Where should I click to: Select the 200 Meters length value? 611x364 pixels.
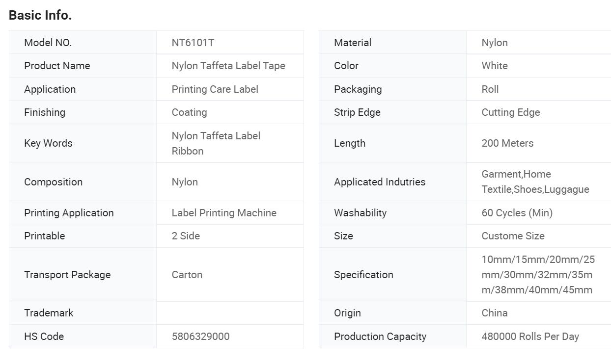[x=507, y=143]
